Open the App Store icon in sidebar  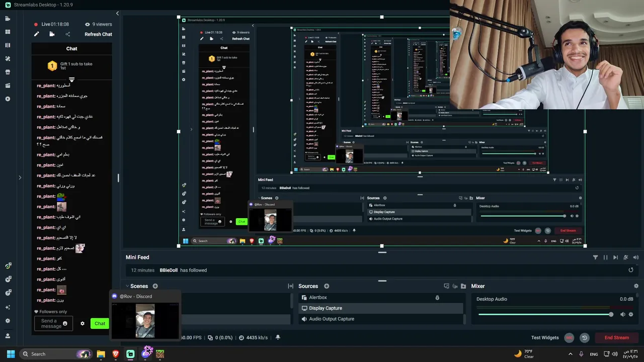point(8,72)
